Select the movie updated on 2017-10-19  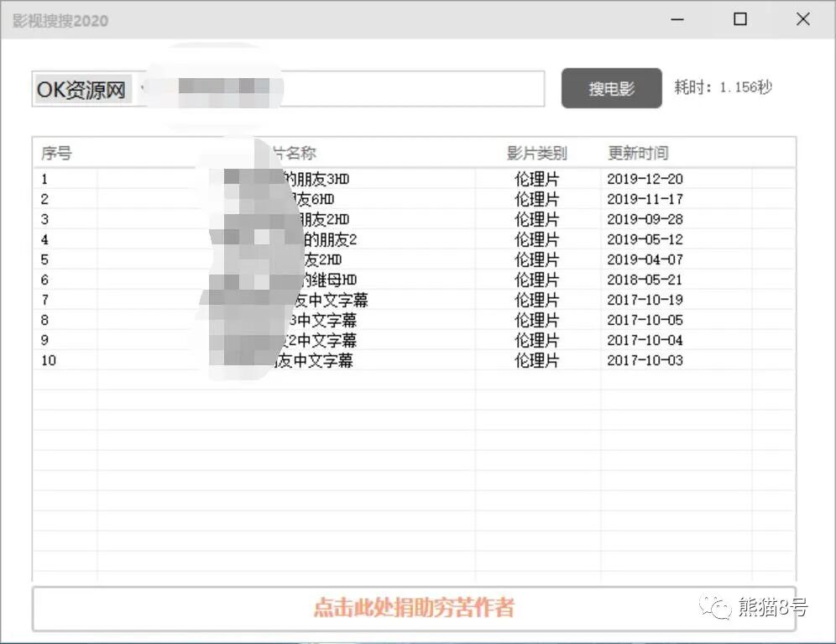[336, 299]
